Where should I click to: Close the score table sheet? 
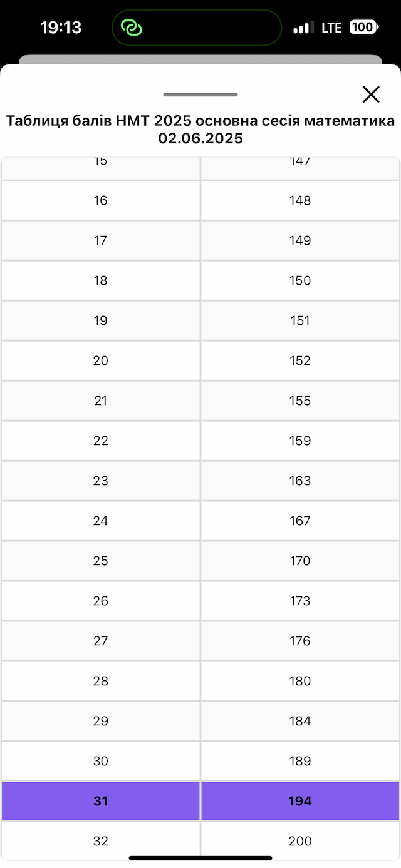[371, 94]
